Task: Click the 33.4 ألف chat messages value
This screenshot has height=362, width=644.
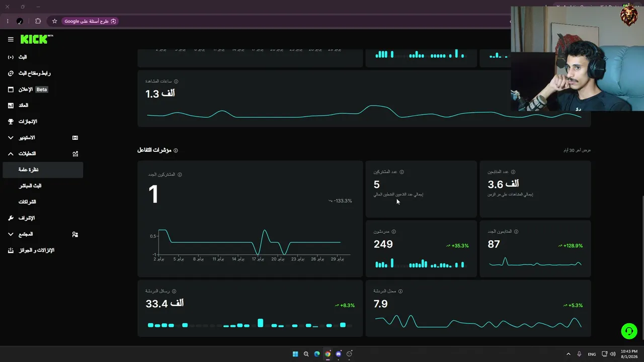Action: (165, 304)
